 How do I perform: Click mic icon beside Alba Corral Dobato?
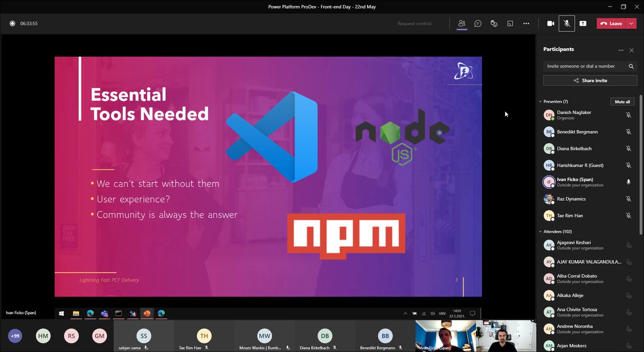[628, 278]
